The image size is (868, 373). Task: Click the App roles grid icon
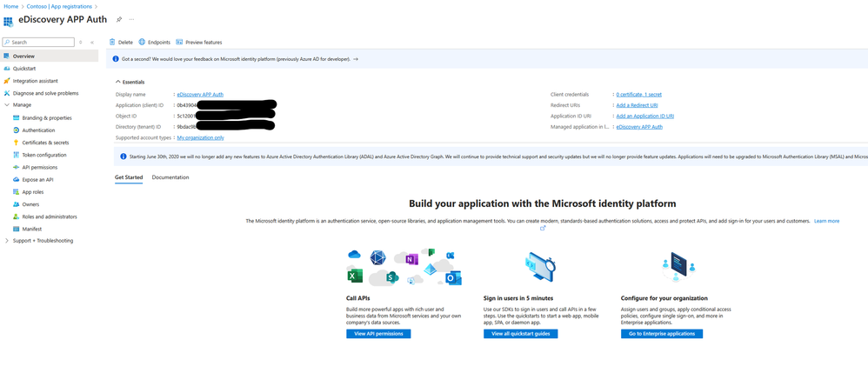click(17, 192)
